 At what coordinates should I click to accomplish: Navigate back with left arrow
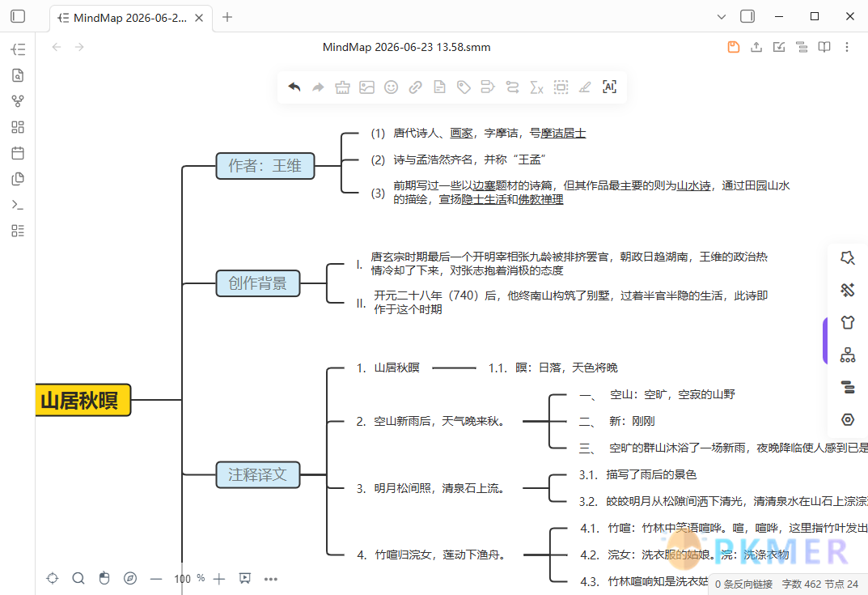click(x=57, y=47)
